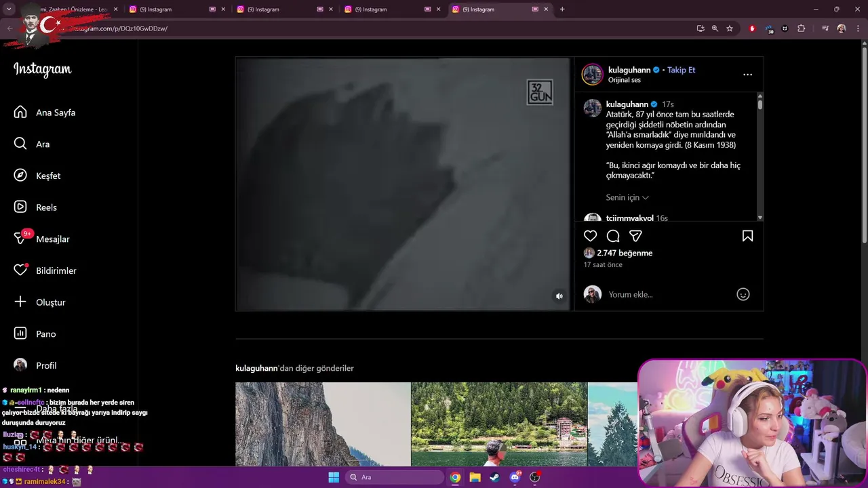Open tcjimmyakyol commenter profile

[x=629, y=218]
